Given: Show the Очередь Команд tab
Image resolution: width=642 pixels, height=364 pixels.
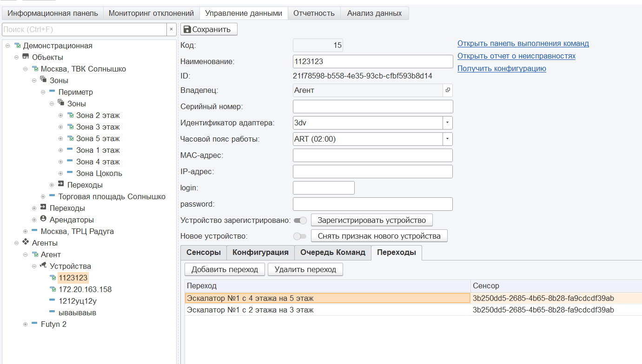Looking at the screenshot, I should 333,253.
